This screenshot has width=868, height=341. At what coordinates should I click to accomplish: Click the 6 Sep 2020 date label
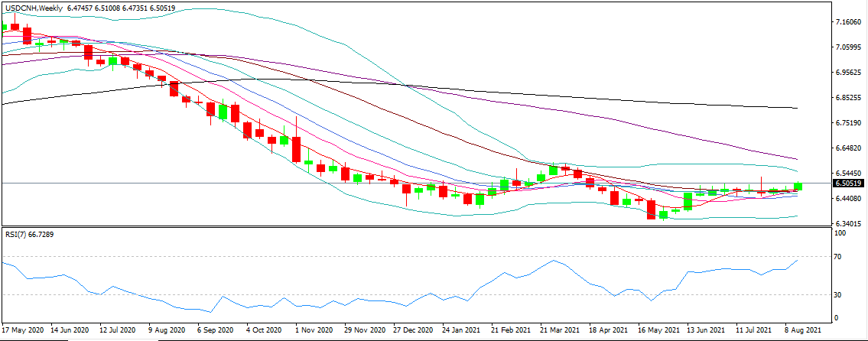click(x=216, y=330)
